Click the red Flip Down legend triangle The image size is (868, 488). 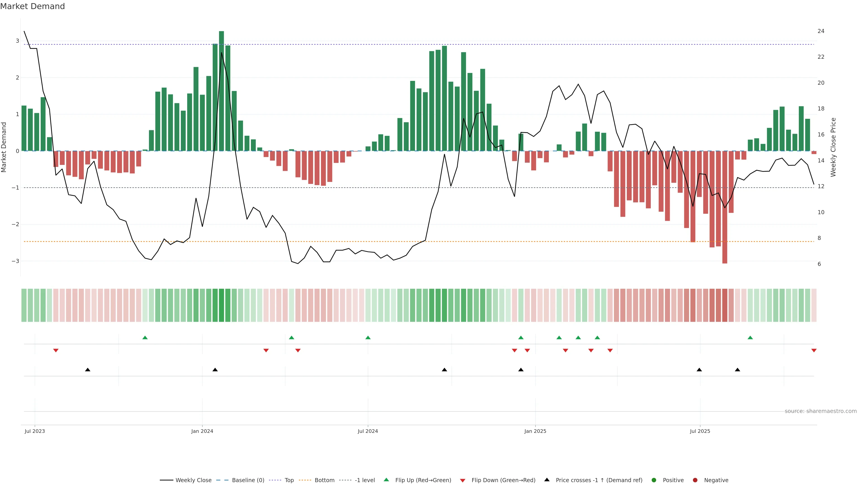click(x=463, y=480)
